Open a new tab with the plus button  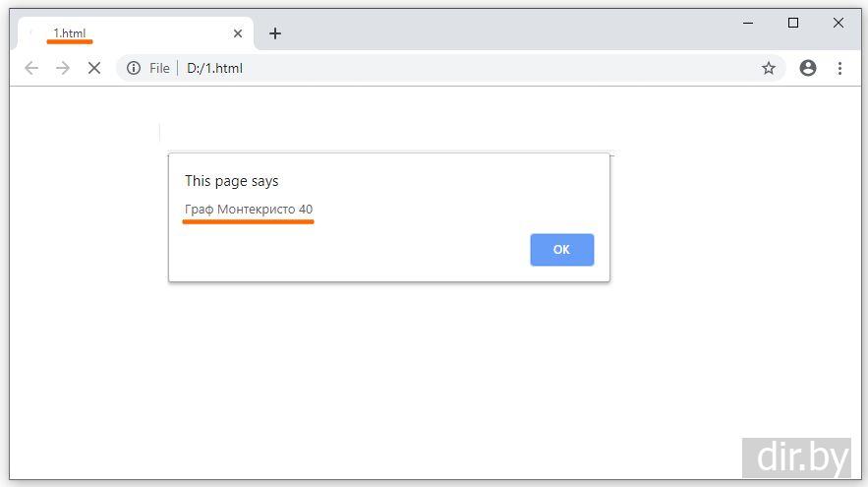[x=275, y=33]
